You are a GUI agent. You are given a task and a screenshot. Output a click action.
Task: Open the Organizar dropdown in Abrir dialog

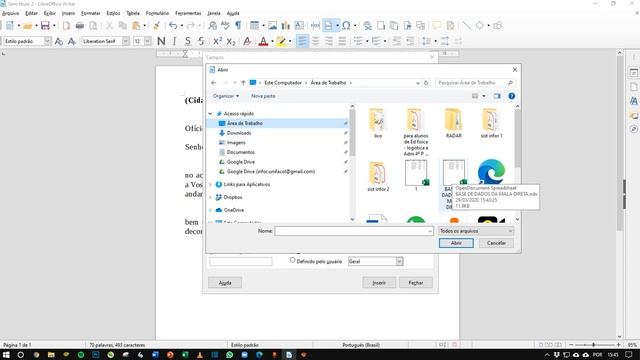pos(226,96)
